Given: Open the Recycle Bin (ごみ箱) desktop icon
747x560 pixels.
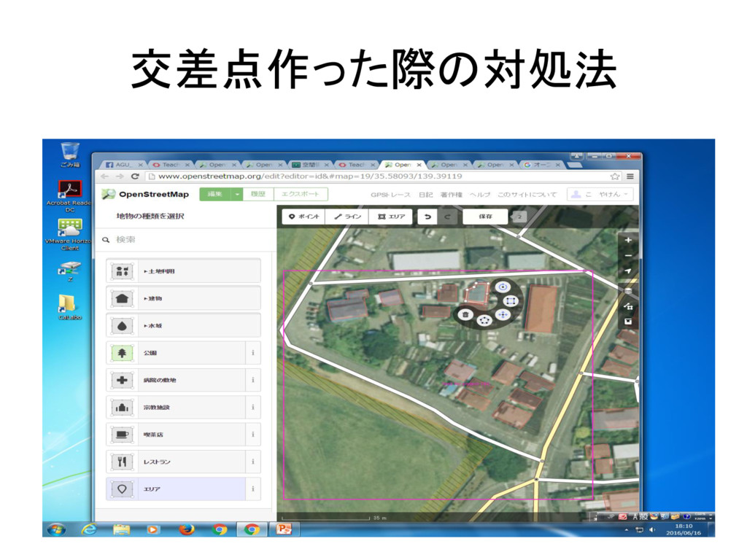Looking at the screenshot, I should tap(70, 155).
